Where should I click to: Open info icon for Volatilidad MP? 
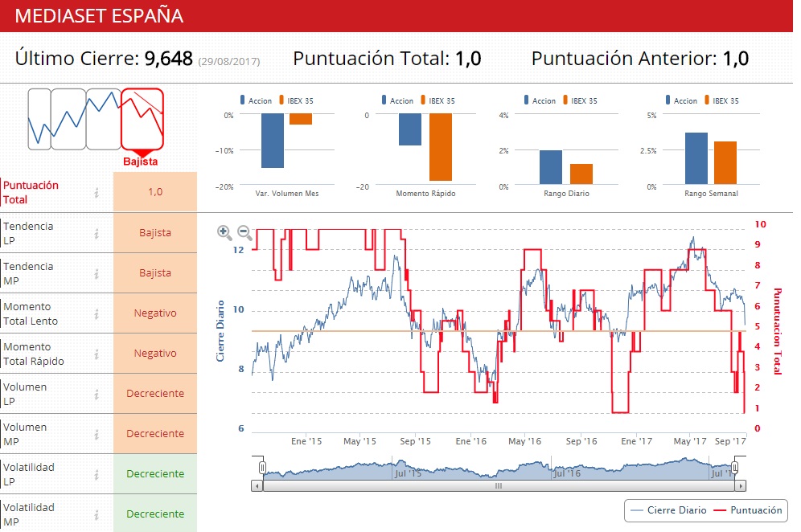[97, 515]
